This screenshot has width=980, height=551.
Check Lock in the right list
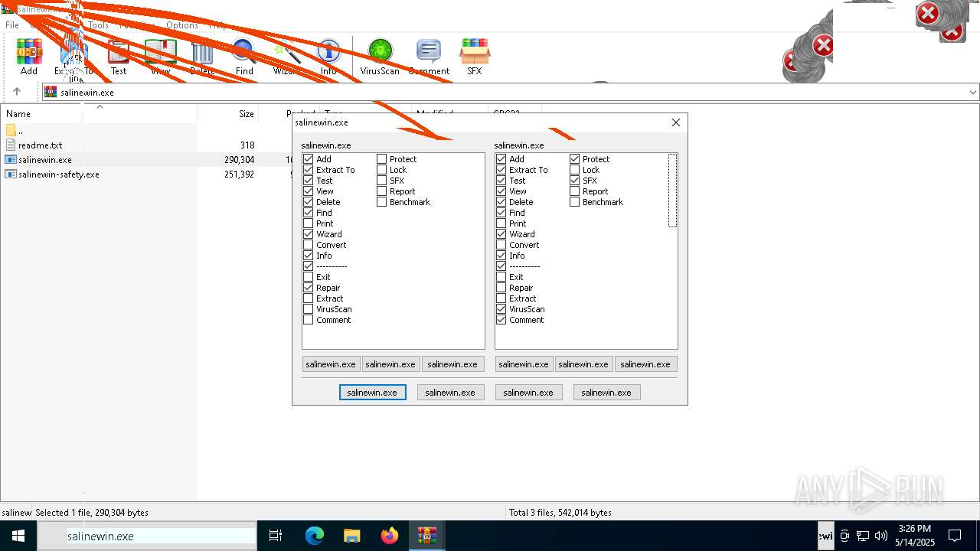[575, 170]
